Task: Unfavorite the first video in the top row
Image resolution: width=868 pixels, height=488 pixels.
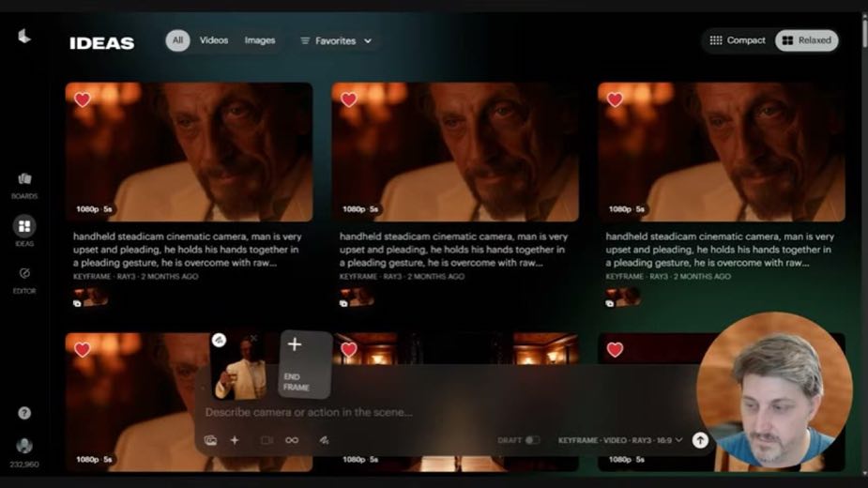Action: point(83,99)
